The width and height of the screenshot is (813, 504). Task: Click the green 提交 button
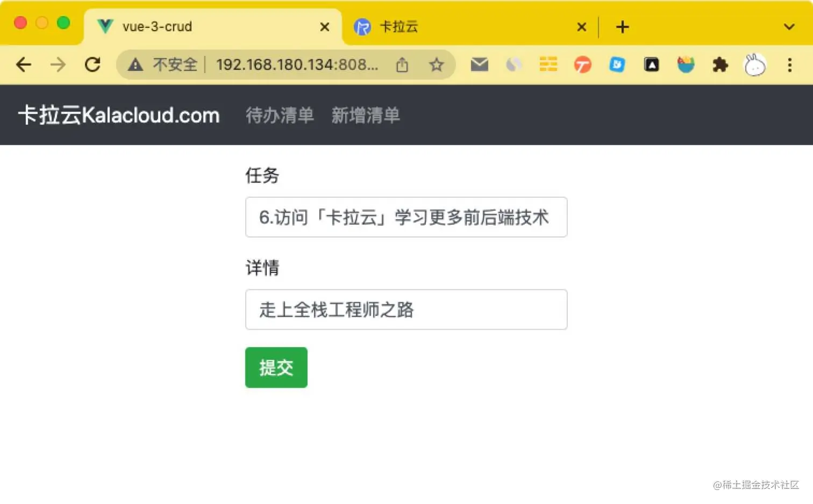point(276,368)
